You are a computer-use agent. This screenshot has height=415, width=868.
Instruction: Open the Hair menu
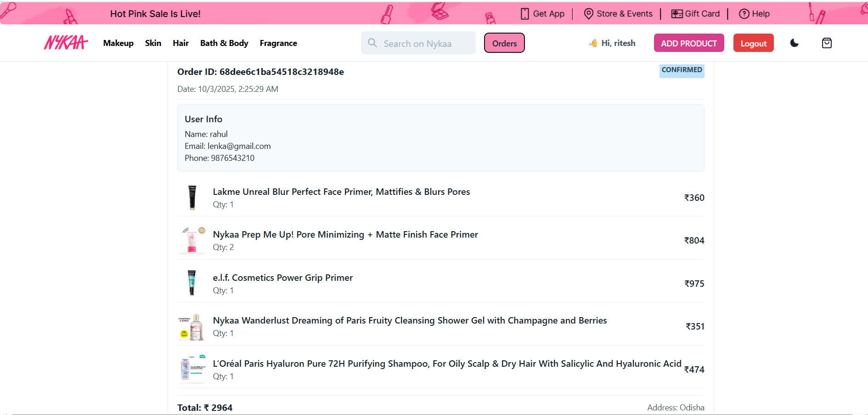point(181,43)
